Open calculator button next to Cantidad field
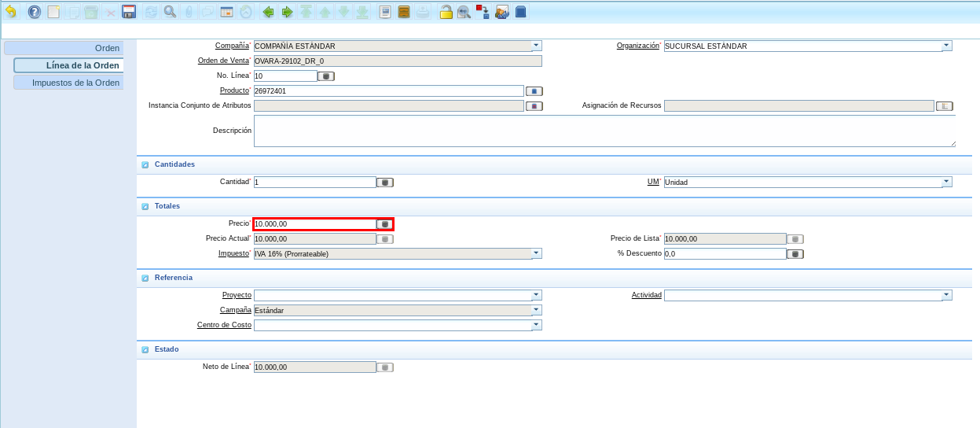The width and height of the screenshot is (980, 428). click(385, 183)
